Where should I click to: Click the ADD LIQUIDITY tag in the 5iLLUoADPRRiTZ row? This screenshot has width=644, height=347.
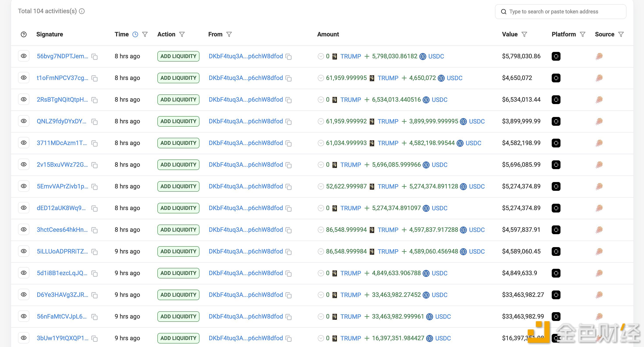178,251
